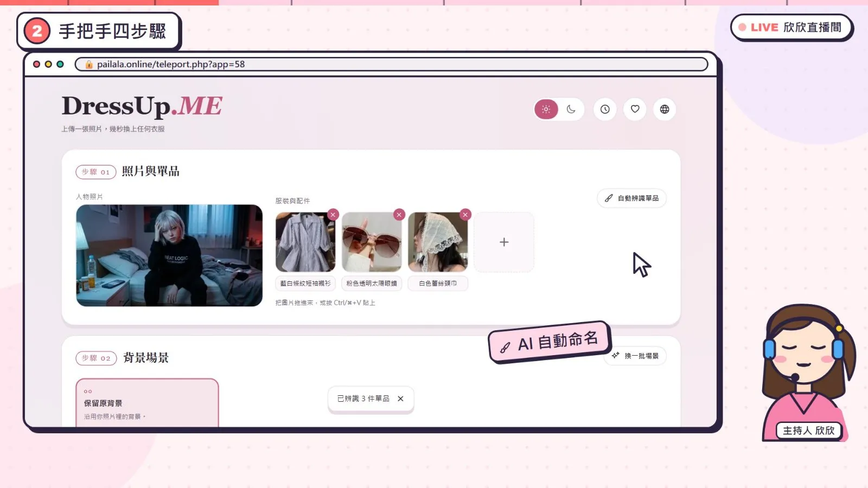Remove the striped shirt item
The width and height of the screenshot is (868, 488).
(x=333, y=215)
